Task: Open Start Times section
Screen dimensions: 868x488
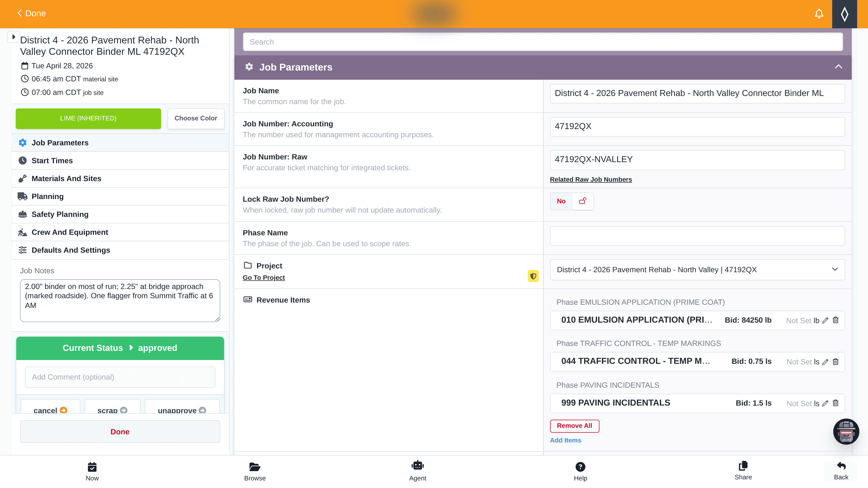Action: [x=120, y=161]
